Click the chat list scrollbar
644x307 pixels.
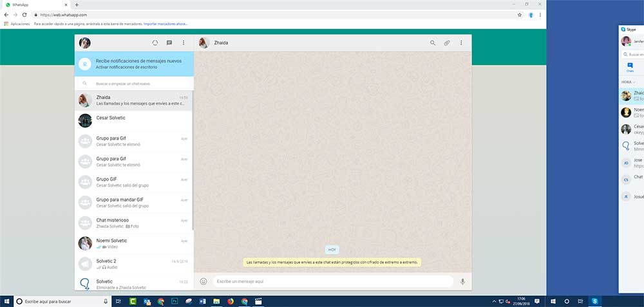(x=193, y=160)
